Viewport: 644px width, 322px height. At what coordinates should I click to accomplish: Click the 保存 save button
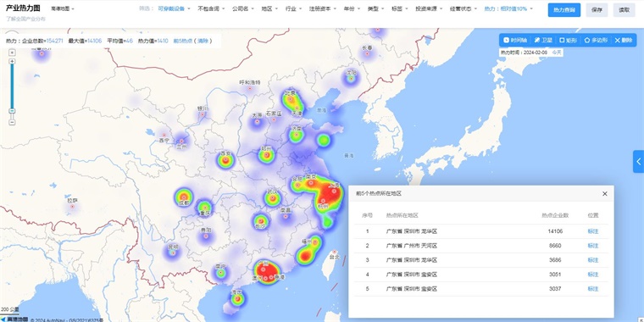click(x=597, y=10)
